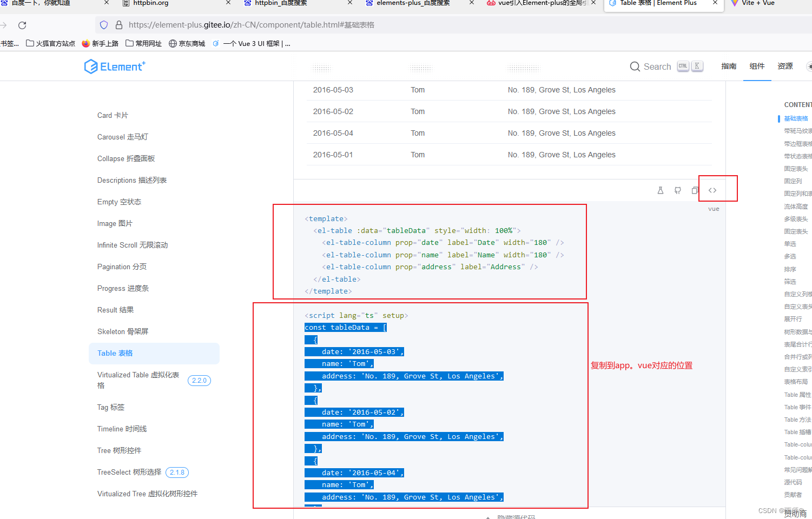812x519 pixels.
Task: Click the Element Plus logo
Action: 115,66
